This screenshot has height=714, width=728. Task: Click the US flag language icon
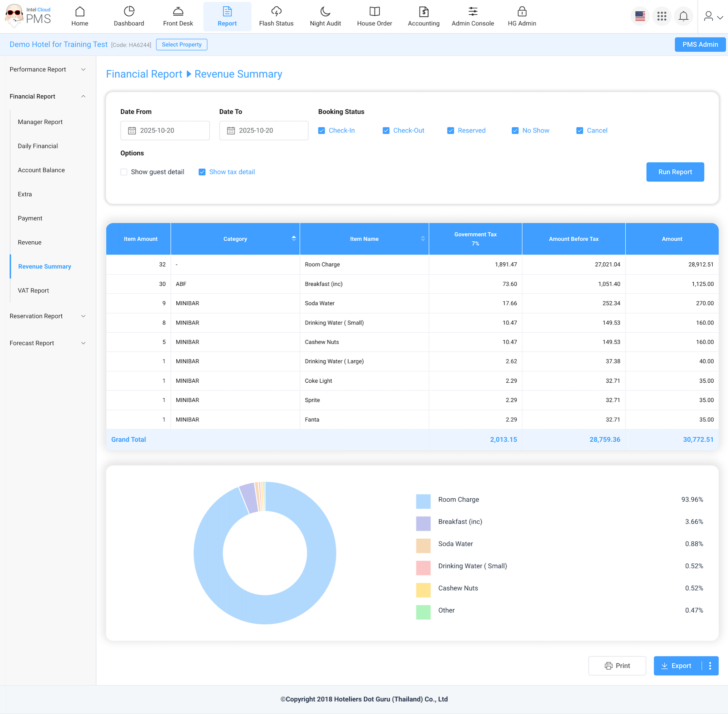point(639,16)
